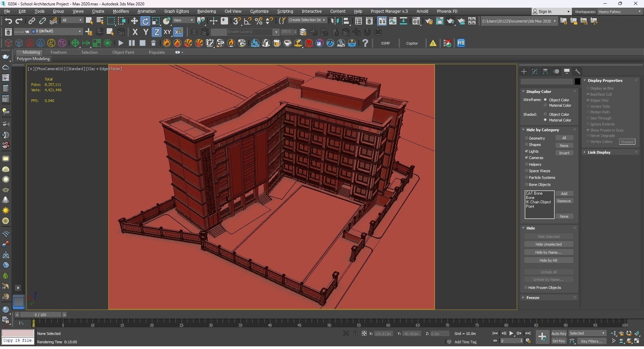Click the question mark help icon
Screen dimensions: 644x349
pyautogui.click(x=365, y=43)
